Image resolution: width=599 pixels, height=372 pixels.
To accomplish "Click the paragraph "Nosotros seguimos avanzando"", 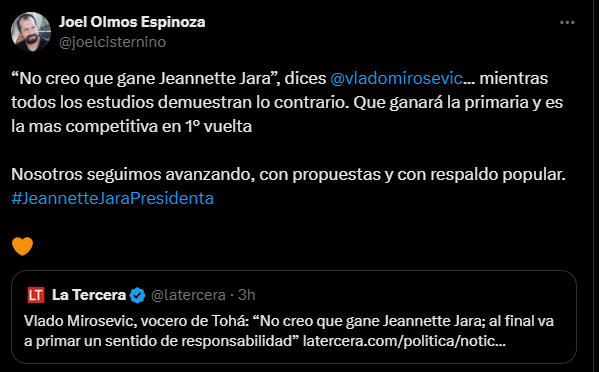I will [x=288, y=175].
